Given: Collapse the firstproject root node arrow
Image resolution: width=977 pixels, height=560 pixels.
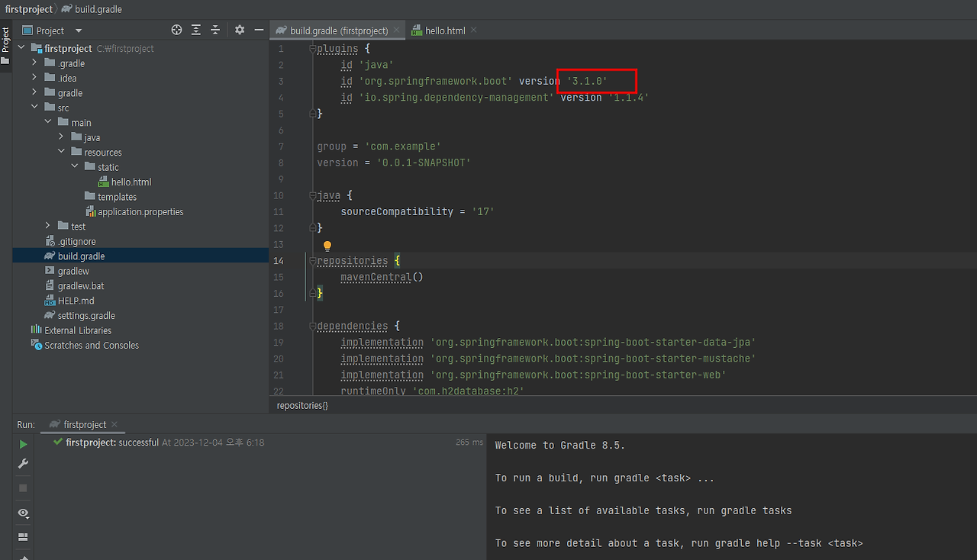Looking at the screenshot, I should (21, 48).
